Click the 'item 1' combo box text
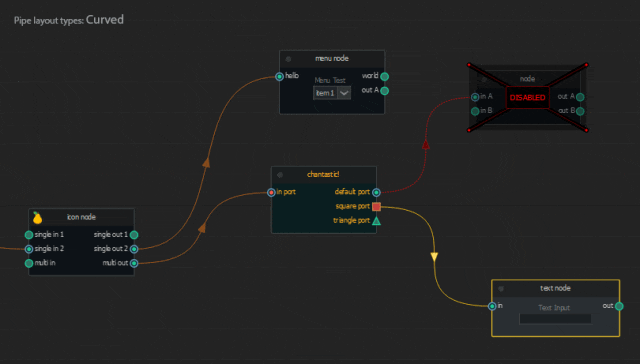The image size is (640, 364). click(x=325, y=93)
